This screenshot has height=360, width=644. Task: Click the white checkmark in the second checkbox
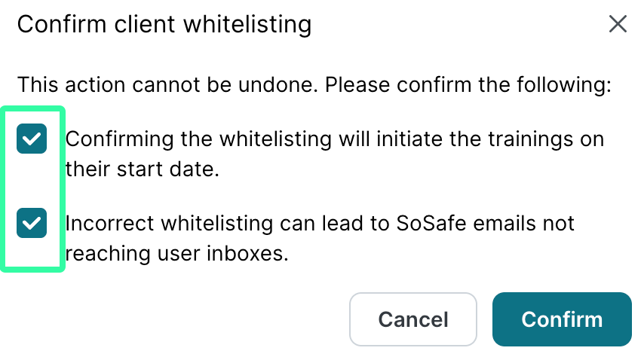pyautogui.click(x=32, y=223)
